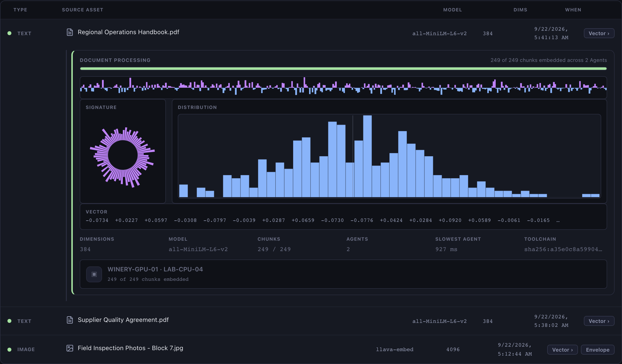Click the '249 of 249 chunks embedded across 2 Agents' summary
The image size is (622, 364).
(x=549, y=60)
